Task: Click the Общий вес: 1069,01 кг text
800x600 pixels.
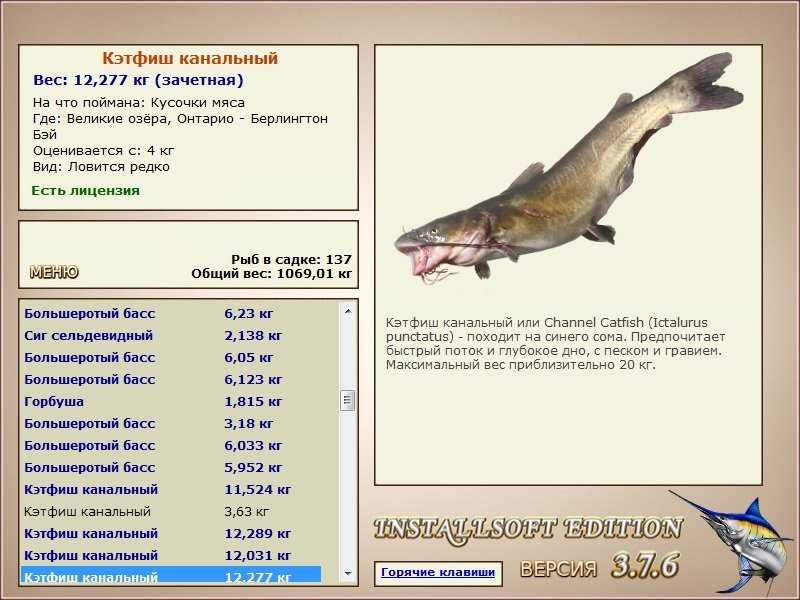Action: [x=271, y=273]
